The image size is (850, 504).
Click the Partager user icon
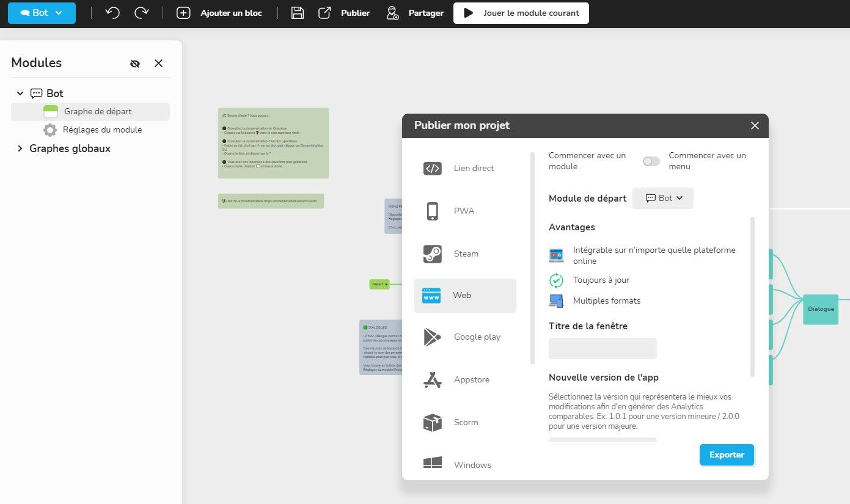pyautogui.click(x=393, y=13)
